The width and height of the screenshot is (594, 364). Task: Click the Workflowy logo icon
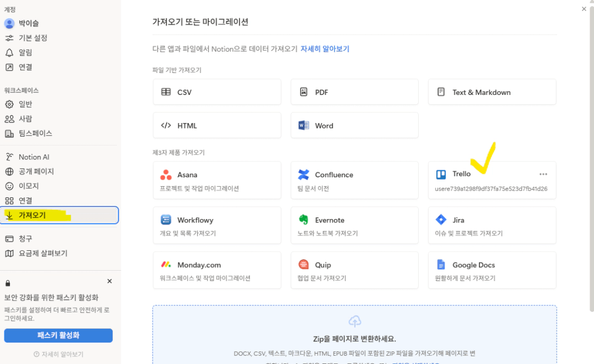pyautogui.click(x=166, y=220)
